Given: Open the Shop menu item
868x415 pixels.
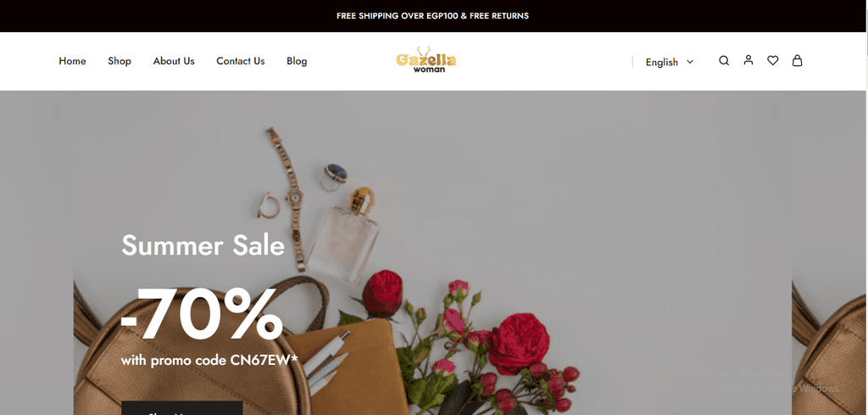Looking at the screenshot, I should pos(120,61).
